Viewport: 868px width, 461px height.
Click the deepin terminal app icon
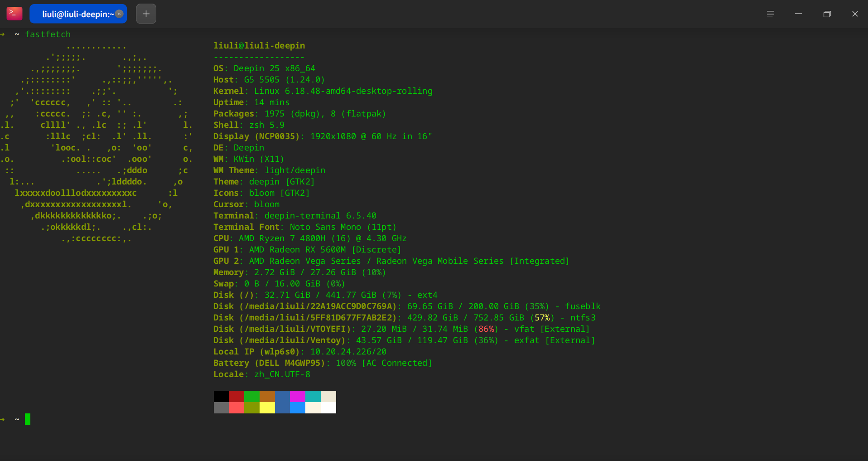coord(14,14)
